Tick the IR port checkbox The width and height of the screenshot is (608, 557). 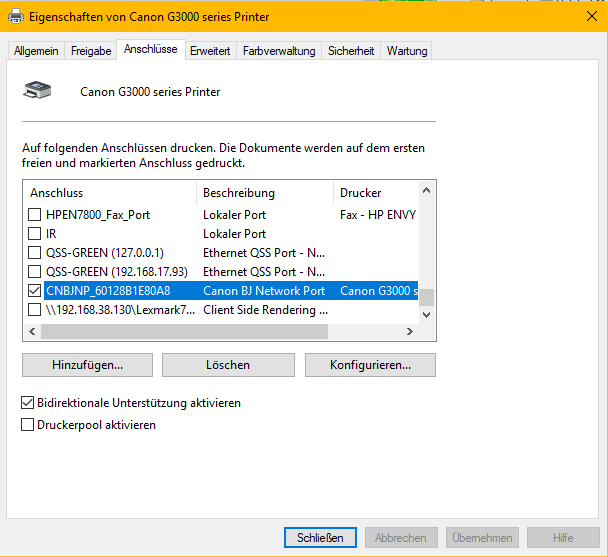click(35, 234)
